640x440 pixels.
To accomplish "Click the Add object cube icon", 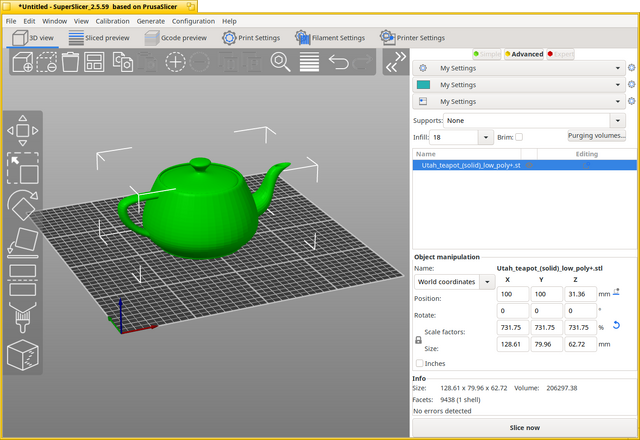I will 23,62.
